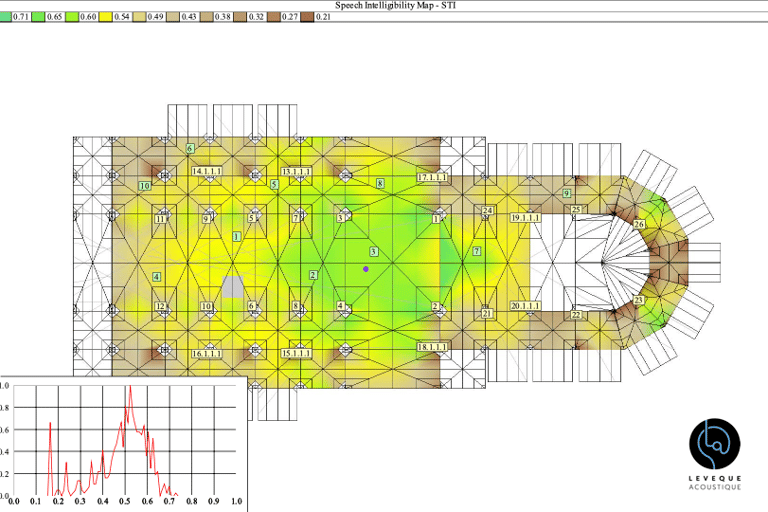Viewport: 768px width, 512px height.
Task: Click yellow pillar label 7
Action: pyautogui.click(x=296, y=218)
